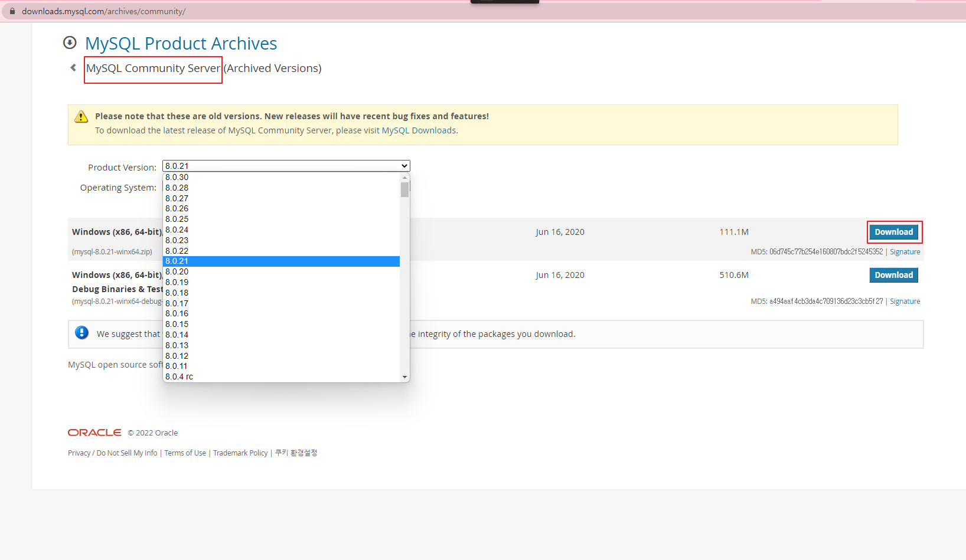Open the Trademark Policy link
The height and width of the screenshot is (560, 966).
240,453
